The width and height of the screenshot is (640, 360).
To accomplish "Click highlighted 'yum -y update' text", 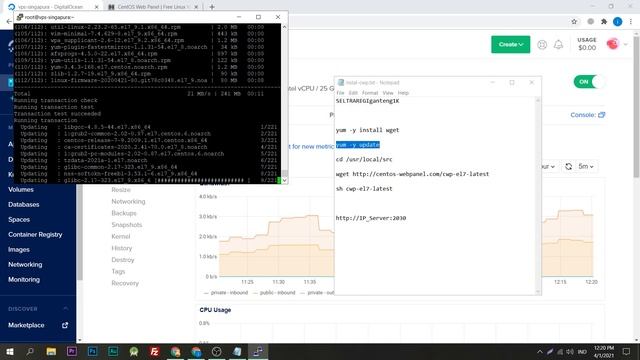I will [x=358, y=145].
